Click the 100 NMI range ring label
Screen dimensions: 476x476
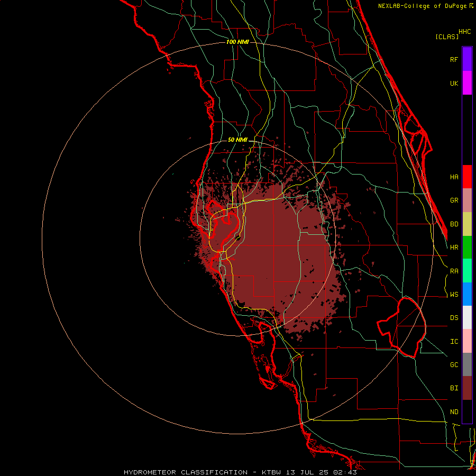click(x=237, y=42)
